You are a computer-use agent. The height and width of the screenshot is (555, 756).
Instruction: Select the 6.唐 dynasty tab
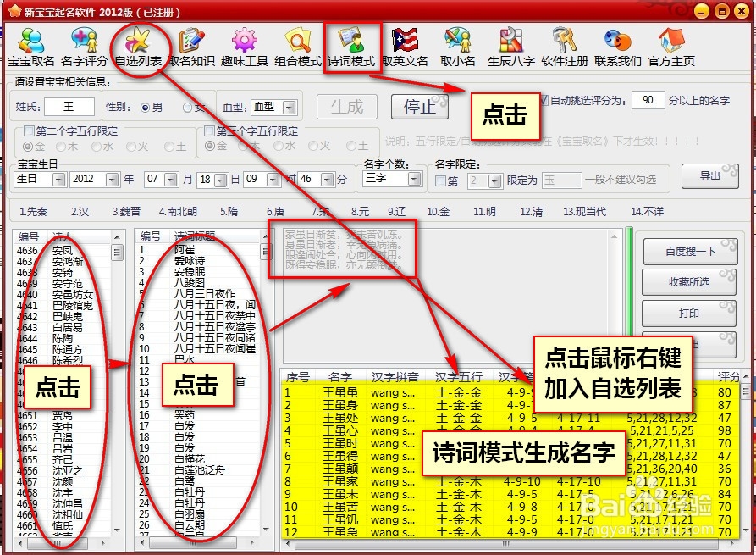276,211
